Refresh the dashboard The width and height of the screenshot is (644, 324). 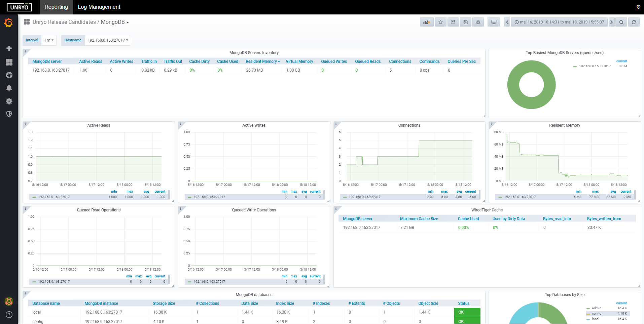coord(634,22)
